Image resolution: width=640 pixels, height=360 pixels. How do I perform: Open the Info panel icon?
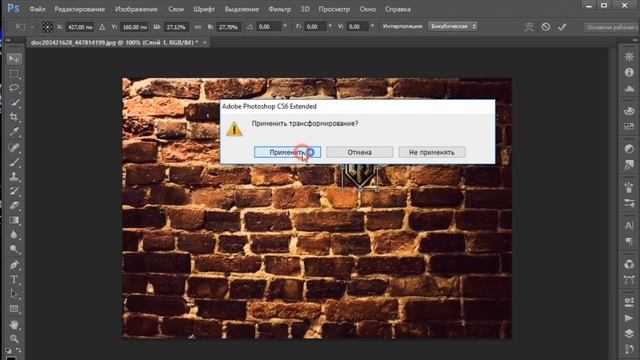point(629,73)
